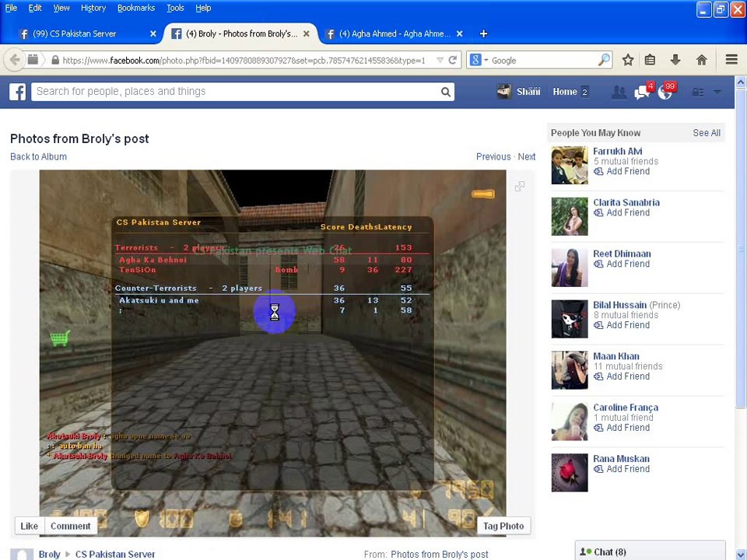Open the Chat (8) bar
This screenshot has width=747, height=560.
650,551
